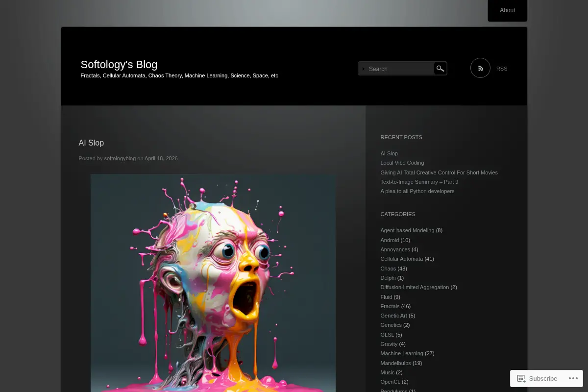Click in the Search input field
588x392 pixels.
point(396,69)
